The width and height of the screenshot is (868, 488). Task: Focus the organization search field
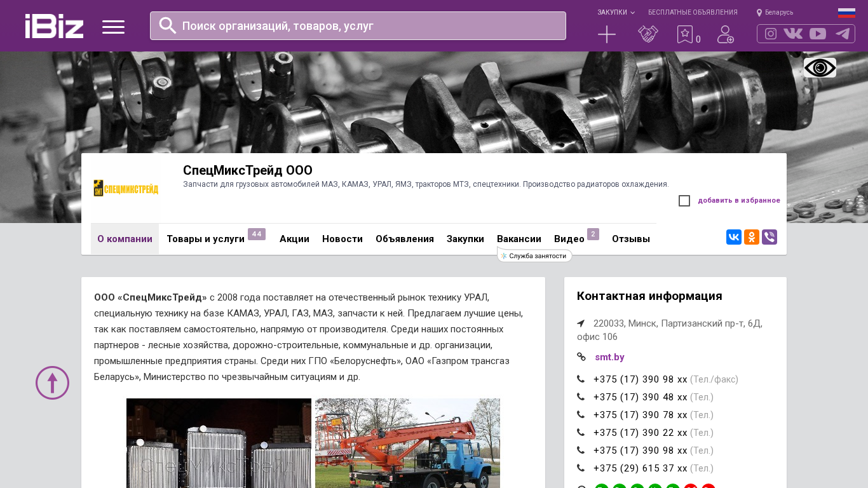tap(358, 26)
